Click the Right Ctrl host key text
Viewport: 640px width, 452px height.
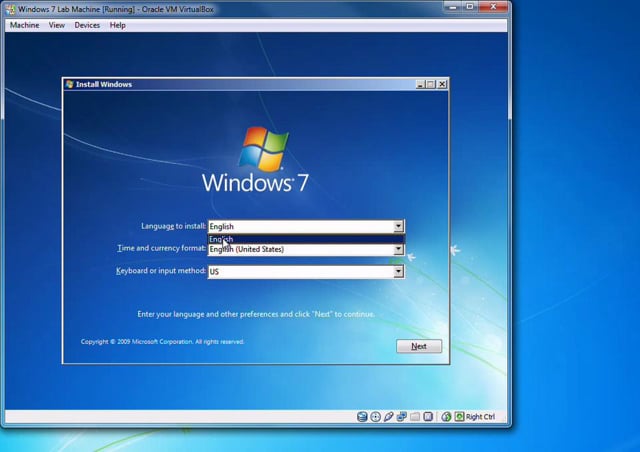(x=480, y=417)
